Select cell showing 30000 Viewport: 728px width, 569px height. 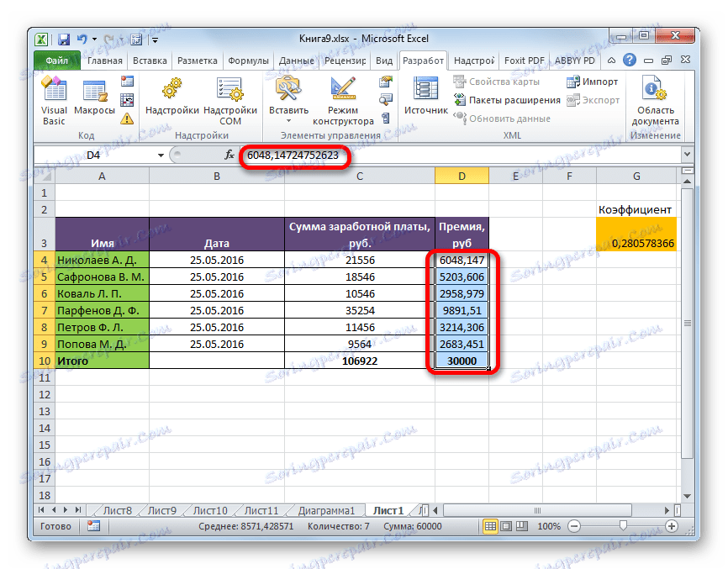462,361
